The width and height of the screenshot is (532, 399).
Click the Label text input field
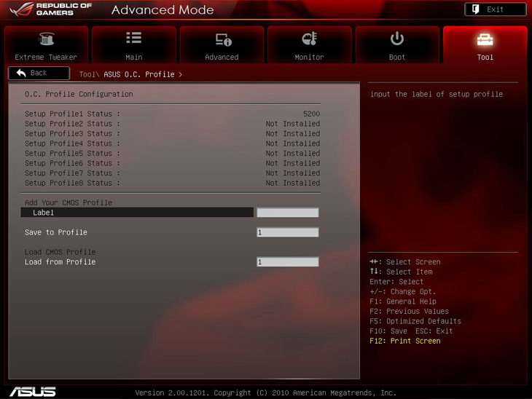[287, 213]
